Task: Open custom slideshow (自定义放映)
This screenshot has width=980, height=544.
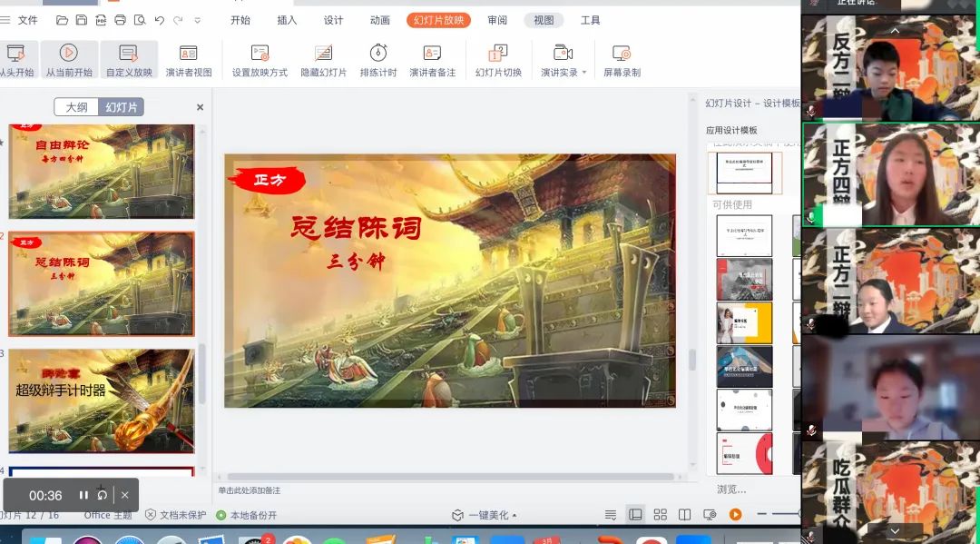Action: pos(129,60)
